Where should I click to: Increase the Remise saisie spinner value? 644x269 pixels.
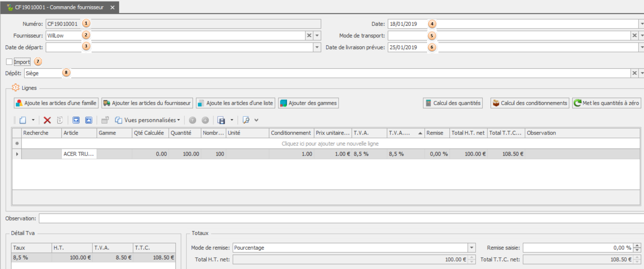(637, 245)
